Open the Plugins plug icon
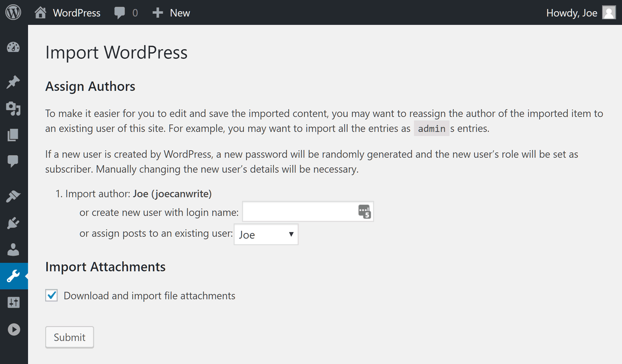 pos(13,223)
